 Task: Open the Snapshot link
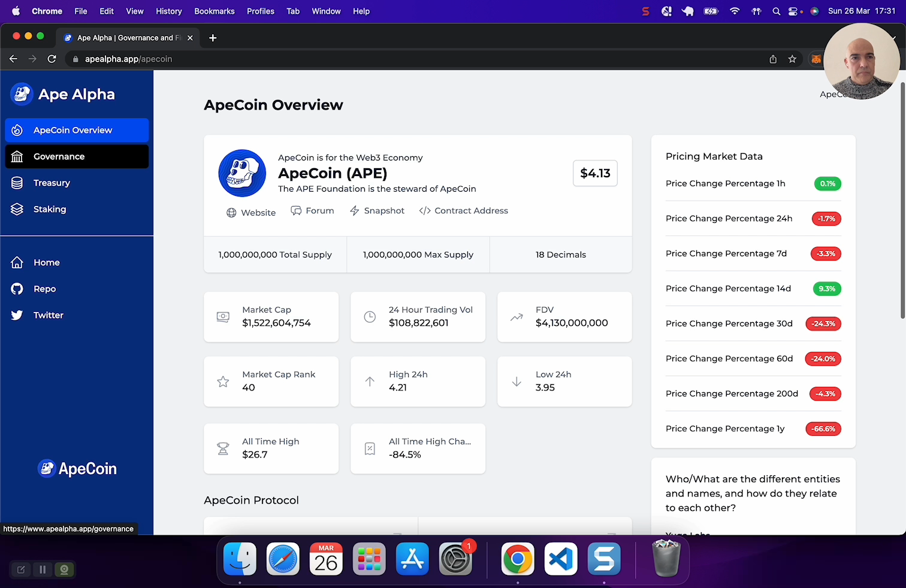(x=377, y=211)
